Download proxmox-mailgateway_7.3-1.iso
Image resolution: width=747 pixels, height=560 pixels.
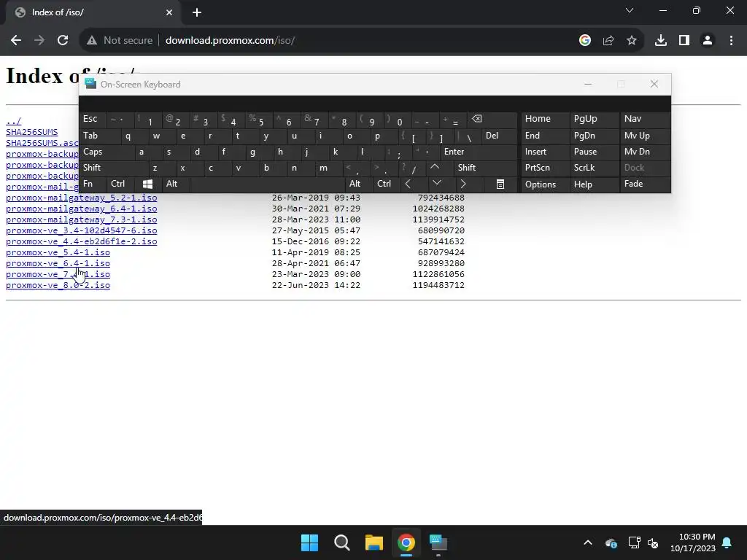(x=81, y=219)
